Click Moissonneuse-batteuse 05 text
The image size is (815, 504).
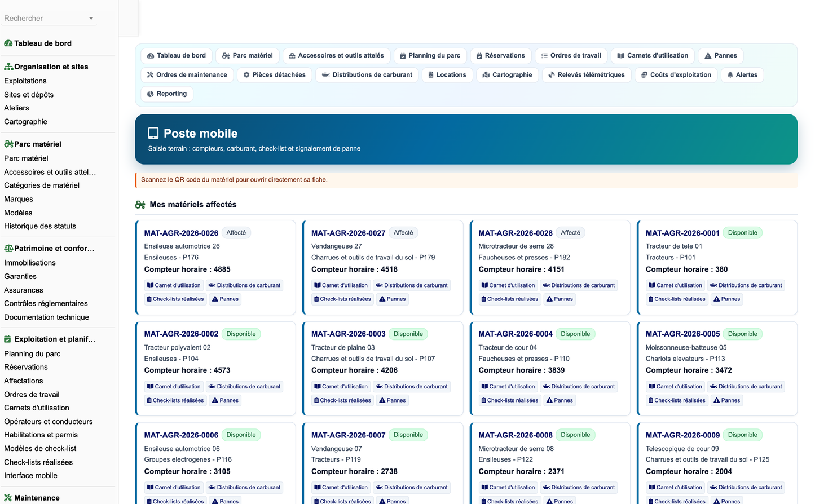coord(686,347)
